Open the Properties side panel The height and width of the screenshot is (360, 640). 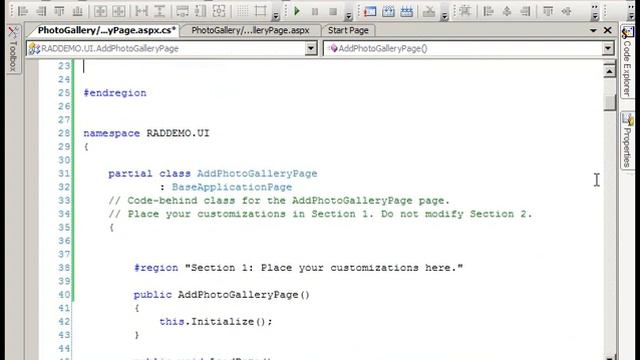[x=627, y=140]
